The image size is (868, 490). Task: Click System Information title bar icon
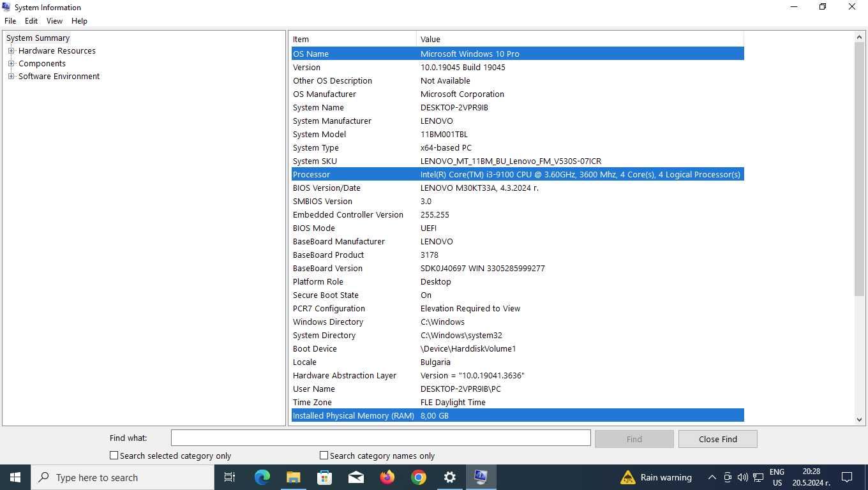(6, 7)
